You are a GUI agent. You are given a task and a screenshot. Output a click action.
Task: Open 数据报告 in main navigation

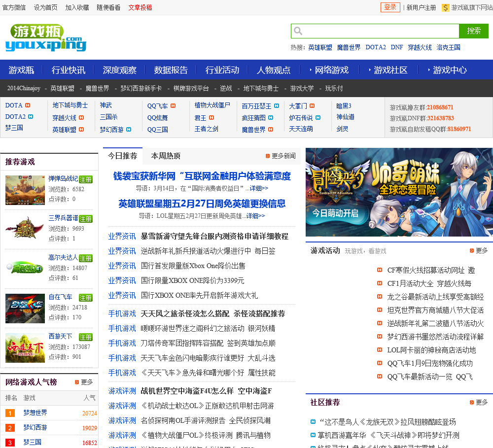[x=171, y=70]
